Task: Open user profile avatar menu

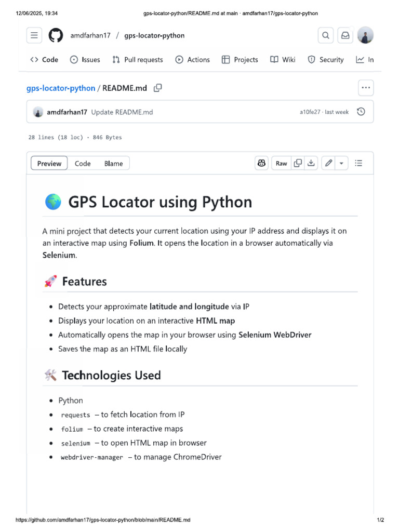Action: [365, 35]
